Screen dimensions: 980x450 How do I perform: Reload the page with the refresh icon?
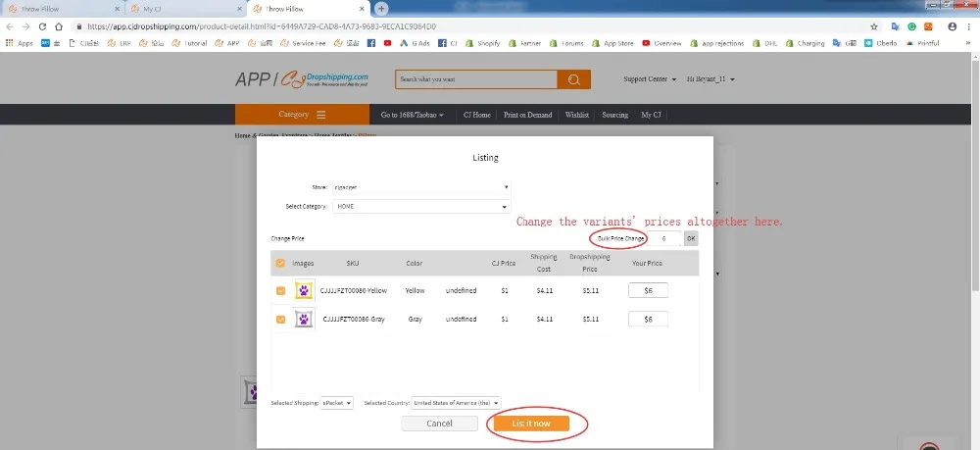42,26
